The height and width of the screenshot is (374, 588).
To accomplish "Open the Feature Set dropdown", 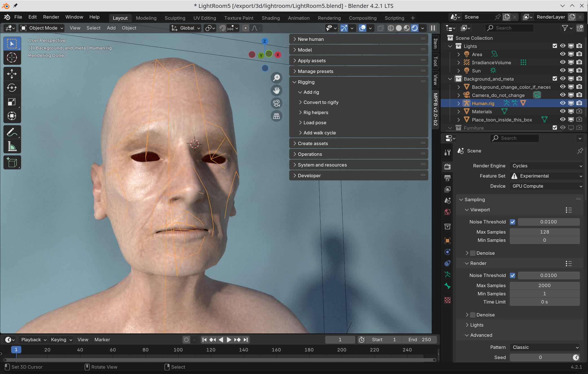I will pos(546,176).
